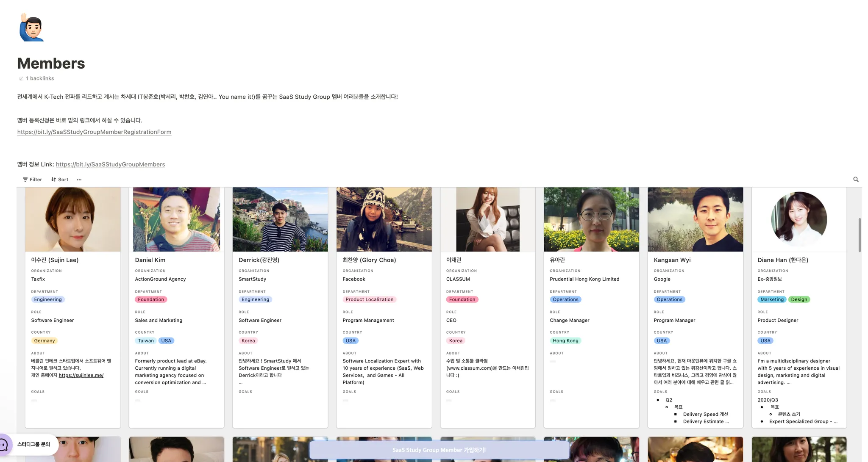Click the Hong Kong country tag
Viewport: 868px width, 462px height.
coord(565,341)
